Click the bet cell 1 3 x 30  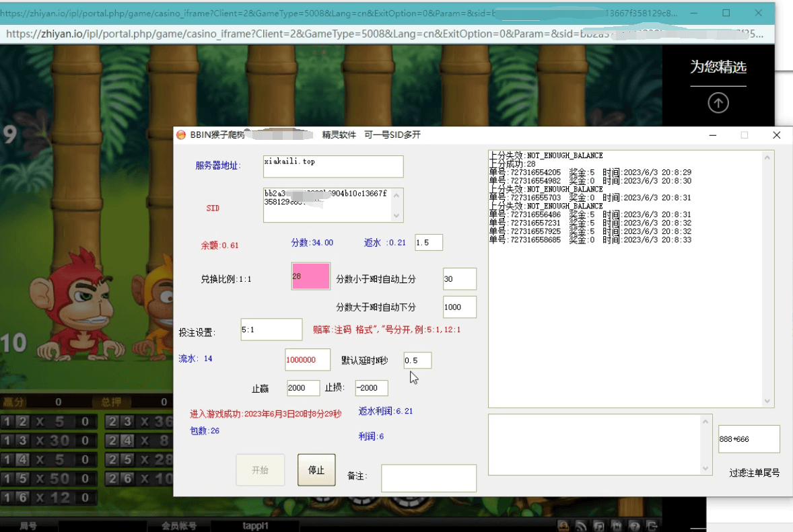click(50, 441)
